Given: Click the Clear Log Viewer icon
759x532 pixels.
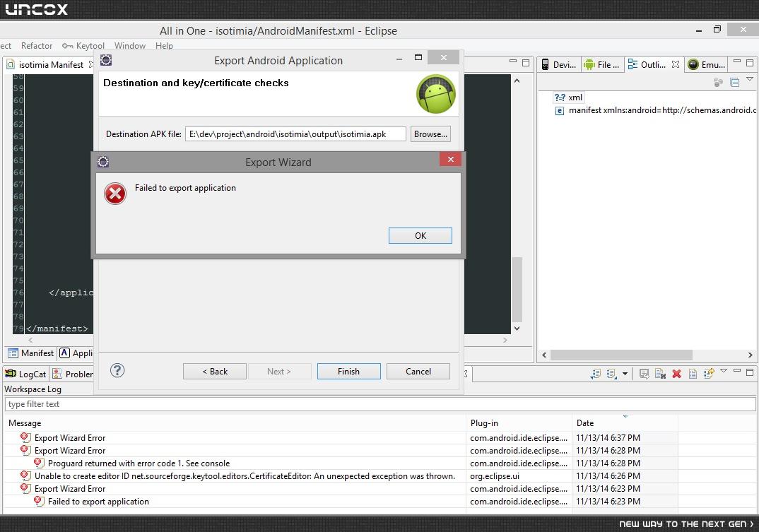Looking at the screenshot, I should (644, 374).
